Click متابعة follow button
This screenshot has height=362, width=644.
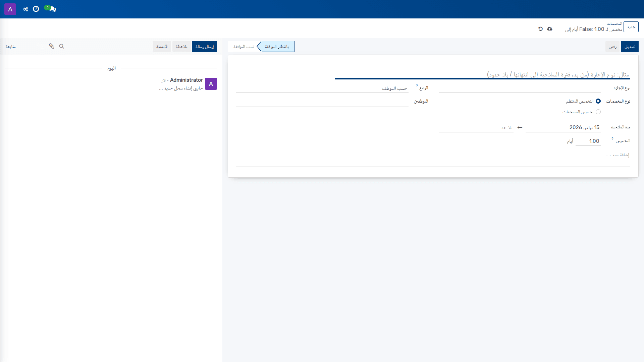tap(11, 47)
